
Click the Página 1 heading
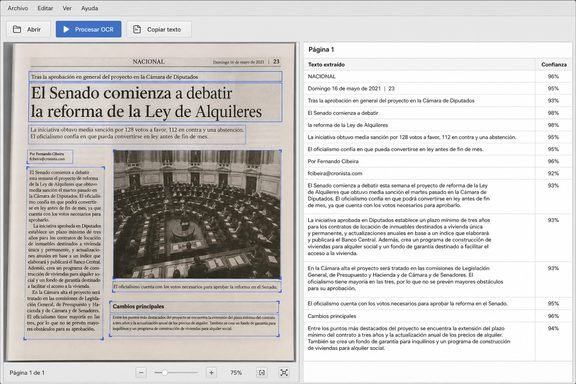pyautogui.click(x=321, y=50)
